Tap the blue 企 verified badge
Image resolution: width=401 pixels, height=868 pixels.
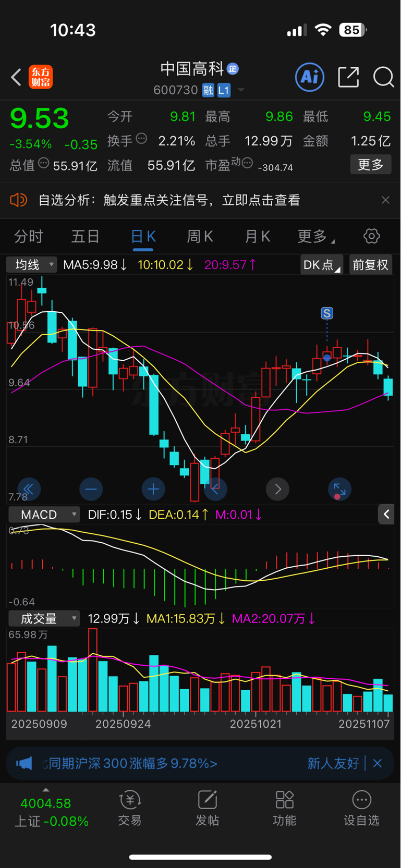pos(233,69)
